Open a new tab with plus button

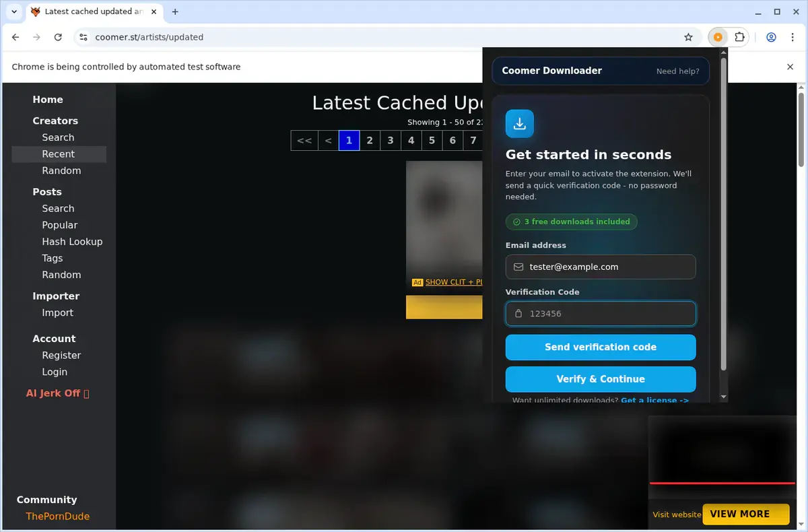tap(175, 11)
